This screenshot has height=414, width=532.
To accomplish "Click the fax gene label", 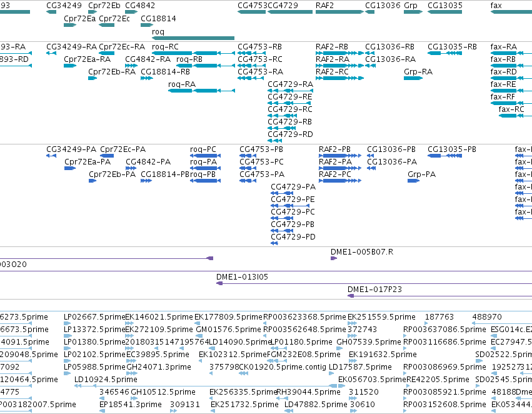I will pyautogui.click(x=496, y=6).
